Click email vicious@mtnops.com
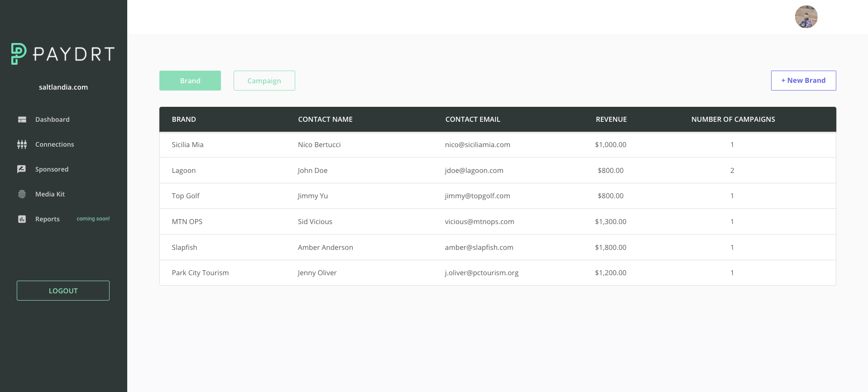The width and height of the screenshot is (868, 392). point(480,222)
